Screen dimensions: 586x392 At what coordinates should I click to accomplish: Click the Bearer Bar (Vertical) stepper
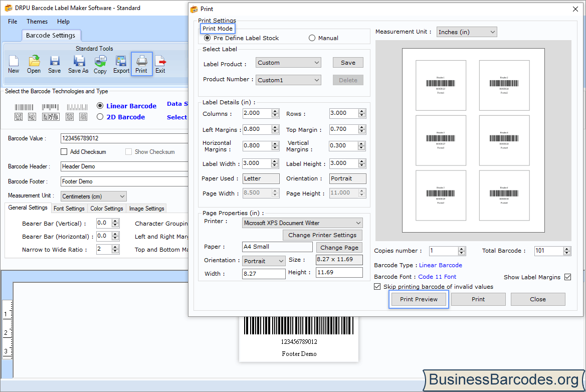click(115, 223)
